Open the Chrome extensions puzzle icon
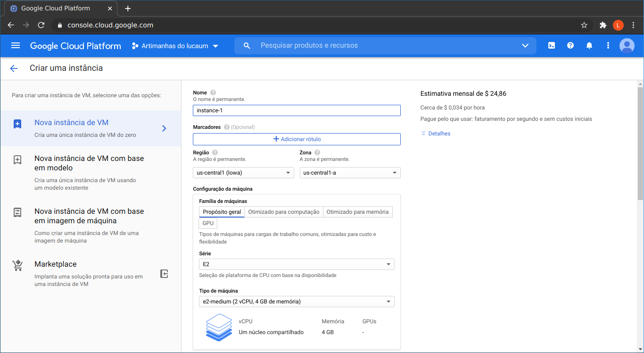The image size is (644, 353). (603, 25)
